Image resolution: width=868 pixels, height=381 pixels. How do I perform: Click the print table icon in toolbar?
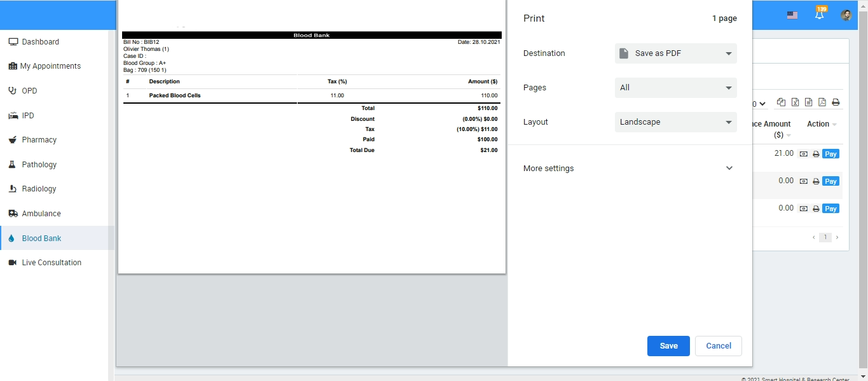click(836, 102)
